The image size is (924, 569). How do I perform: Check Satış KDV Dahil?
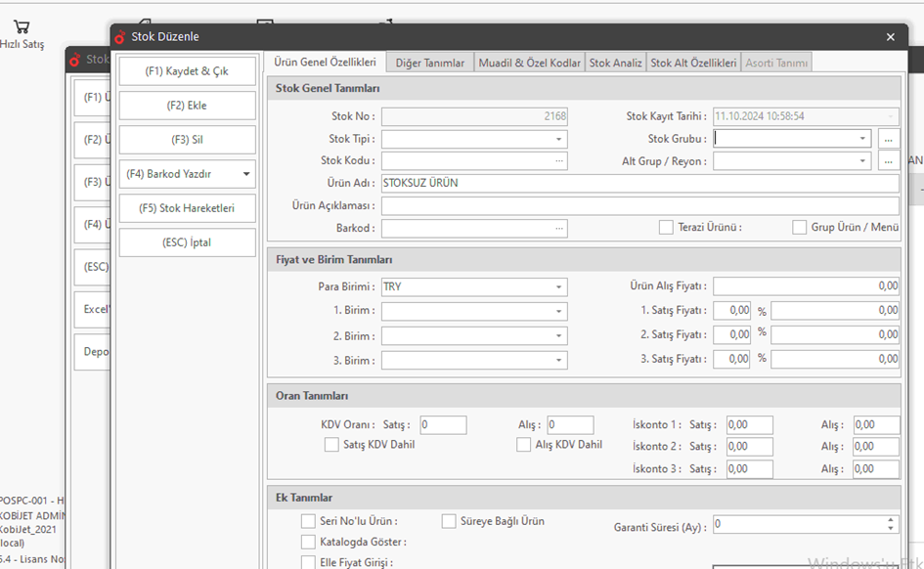point(331,445)
